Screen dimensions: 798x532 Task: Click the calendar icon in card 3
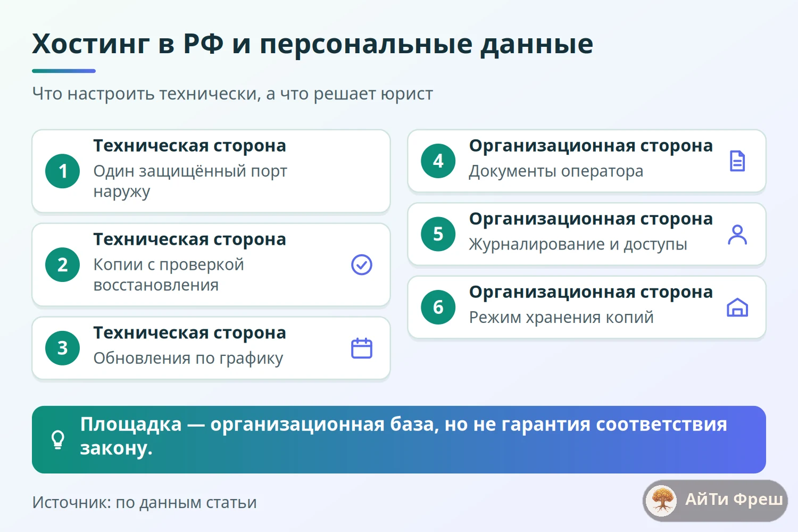pyautogui.click(x=362, y=348)
